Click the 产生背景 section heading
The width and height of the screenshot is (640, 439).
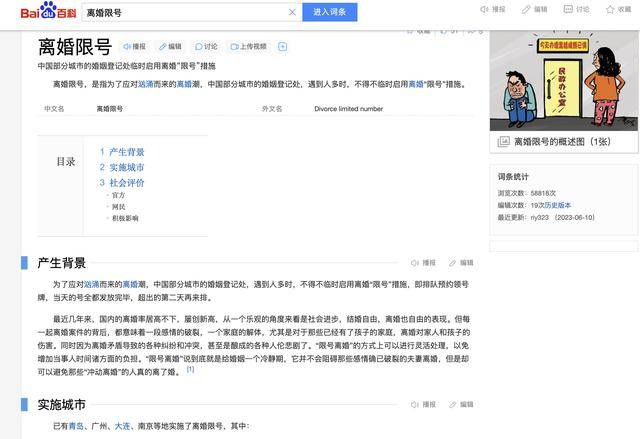[x=62, y=263]
